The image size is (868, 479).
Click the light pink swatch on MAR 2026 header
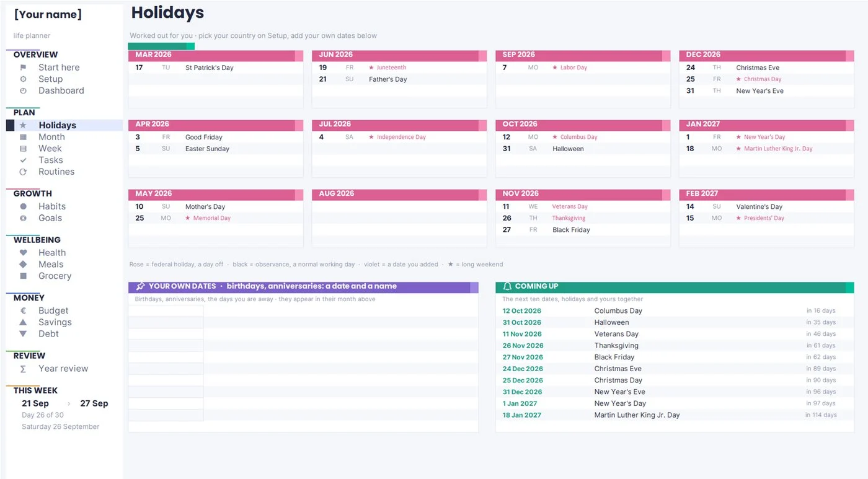(x=299, y=56)
